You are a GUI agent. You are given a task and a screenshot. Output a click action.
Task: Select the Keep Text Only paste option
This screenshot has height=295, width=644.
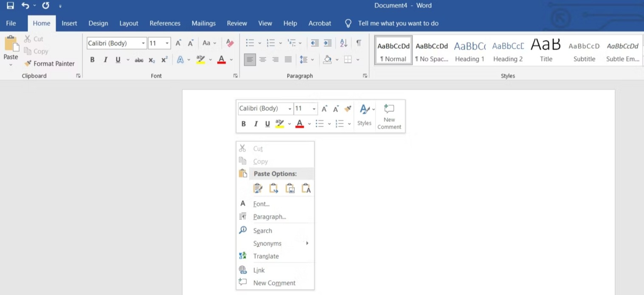point(306,188)
